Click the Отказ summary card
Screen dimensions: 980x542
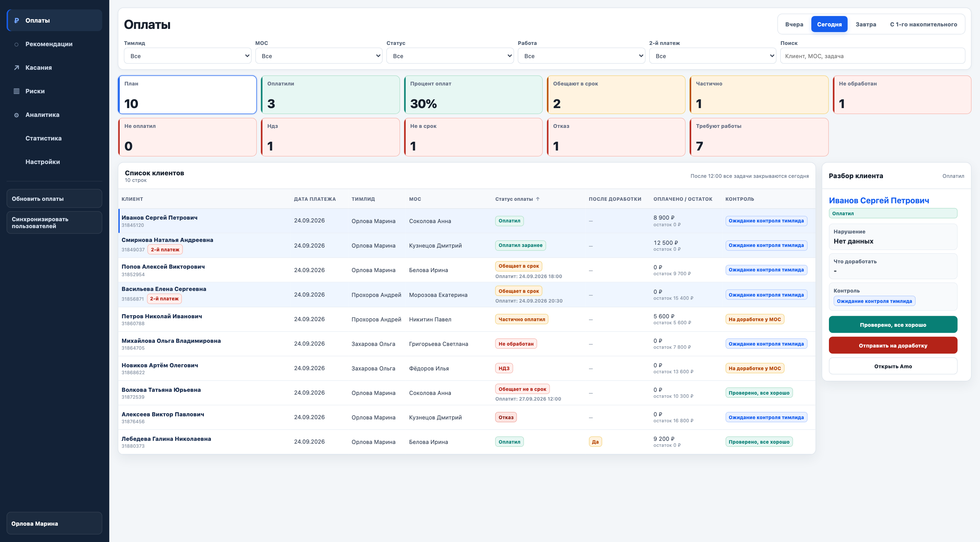pos(616,137)
